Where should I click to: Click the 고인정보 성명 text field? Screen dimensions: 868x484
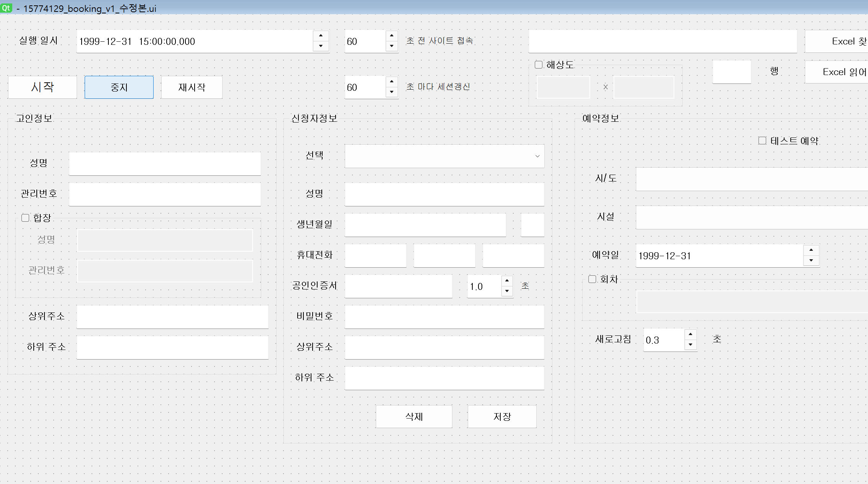point(165,164)
